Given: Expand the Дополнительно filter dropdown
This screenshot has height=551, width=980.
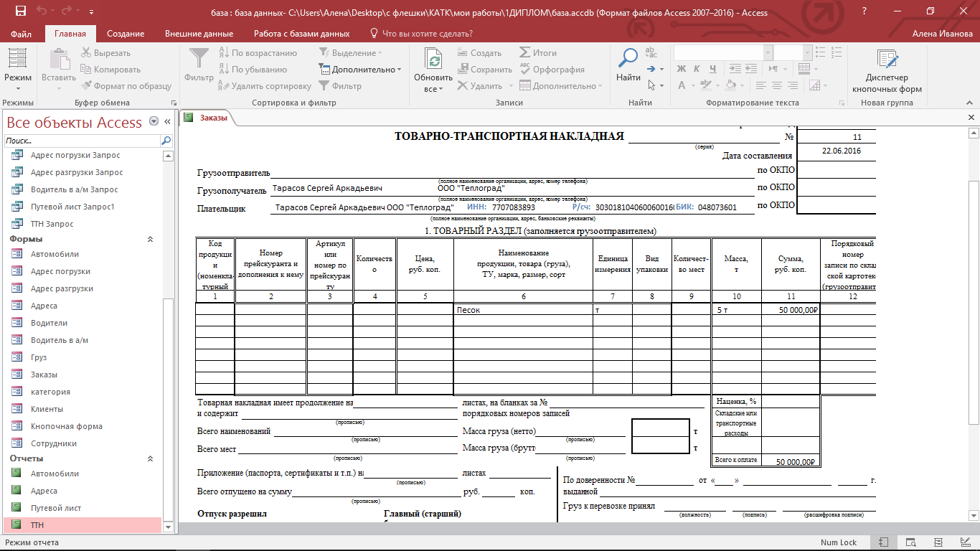Looking at the screenshot, I should tap(359, 70).
